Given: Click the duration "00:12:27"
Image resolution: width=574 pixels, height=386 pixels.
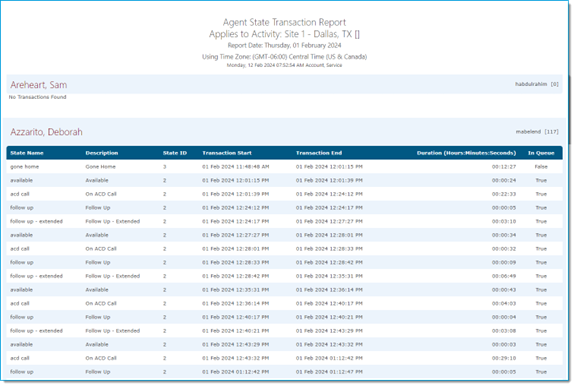Looking at the screenshot, I should [504, 167].
